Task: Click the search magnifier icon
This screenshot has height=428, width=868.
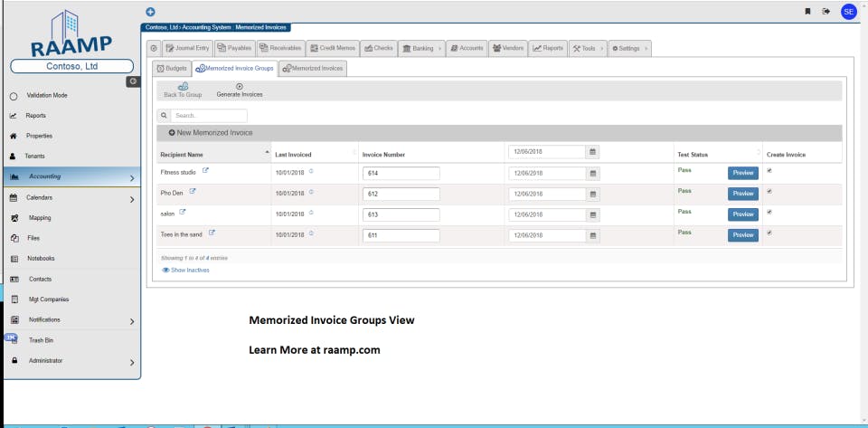Action: [x=164, y=116]
